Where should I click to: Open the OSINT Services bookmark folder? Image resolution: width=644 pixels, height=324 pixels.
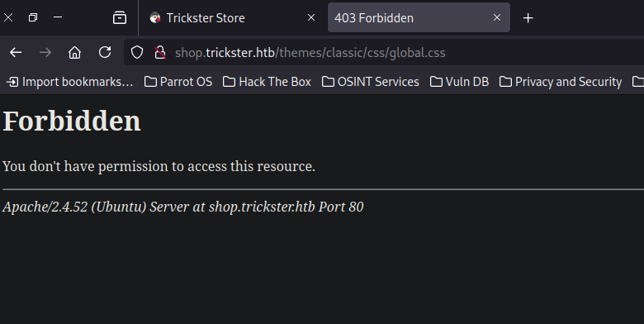point(371,82)
